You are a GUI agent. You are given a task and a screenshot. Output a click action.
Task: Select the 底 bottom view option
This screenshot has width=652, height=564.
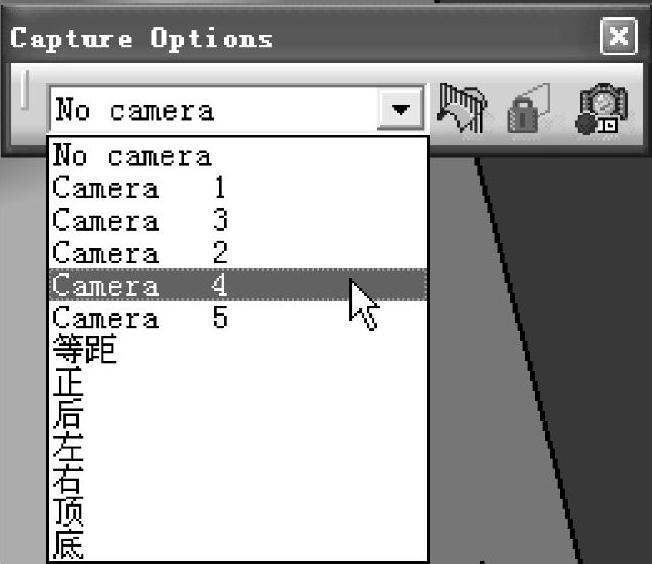point(239,544)
